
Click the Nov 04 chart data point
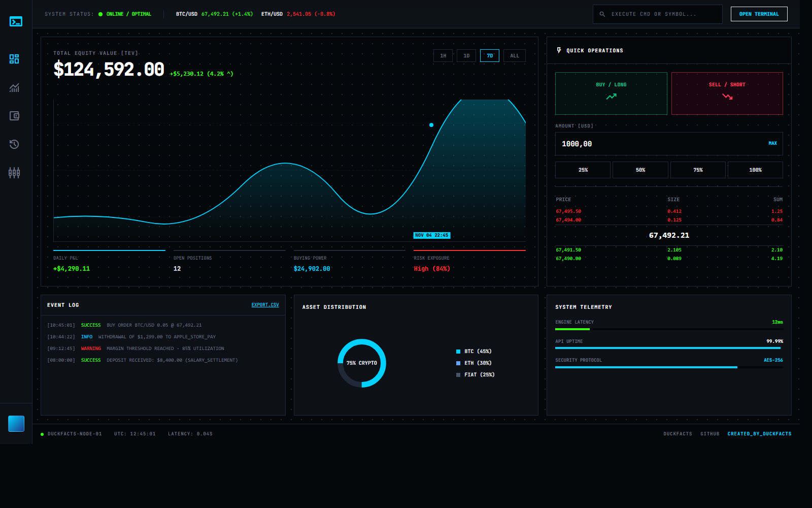pyautogui.click(x=431, y=125)
